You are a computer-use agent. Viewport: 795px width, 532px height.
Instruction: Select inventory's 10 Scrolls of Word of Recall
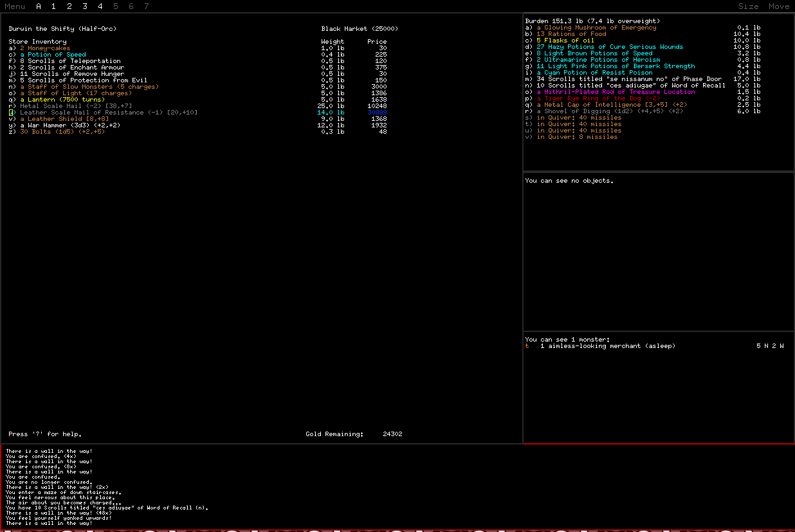[x=643, y=86]
